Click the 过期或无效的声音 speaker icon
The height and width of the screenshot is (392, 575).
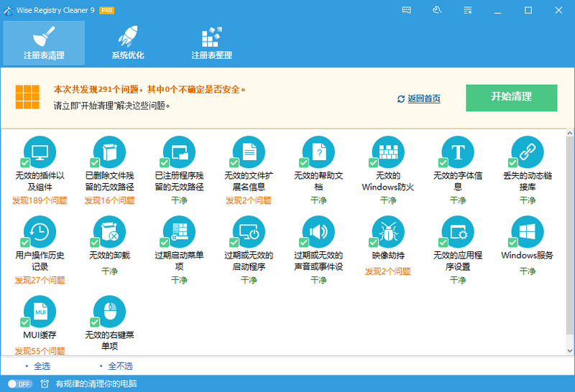pyautogui.click(x=318, y=231)
